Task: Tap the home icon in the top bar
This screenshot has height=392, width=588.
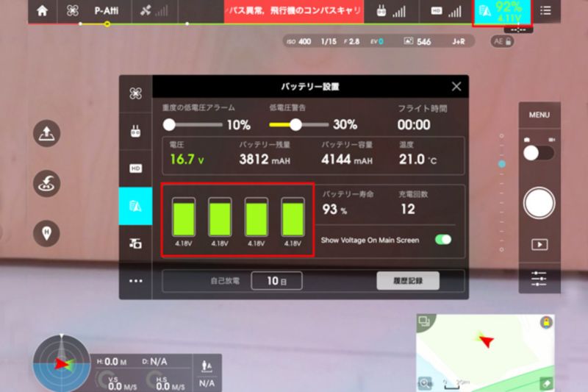Action: coord(43,11)
